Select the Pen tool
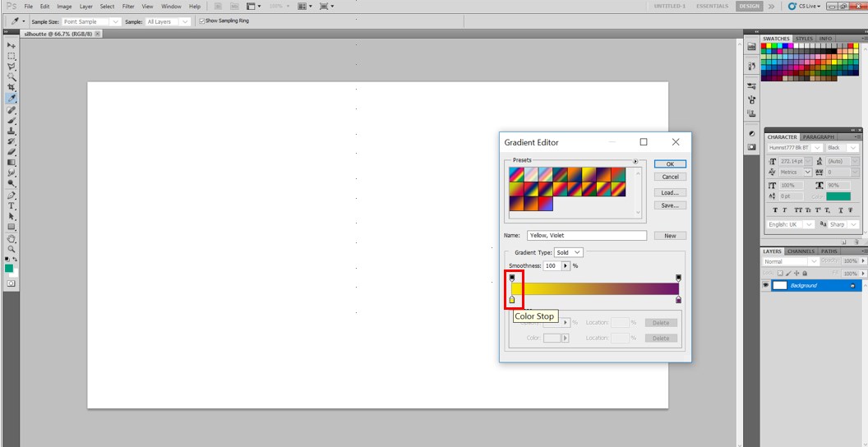This screenshot has height=447, width=868. (x=11, y=196)
